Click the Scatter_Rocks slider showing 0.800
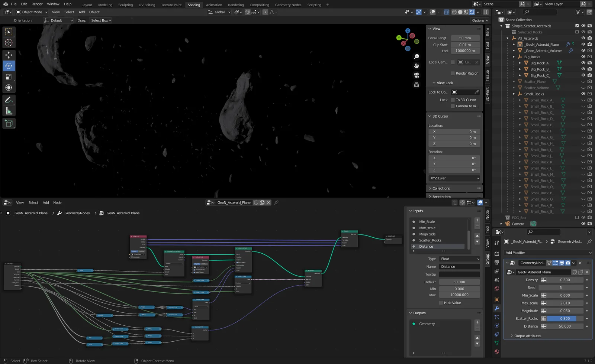Viewport: 595px width, 364px height. tap(564, 318)
